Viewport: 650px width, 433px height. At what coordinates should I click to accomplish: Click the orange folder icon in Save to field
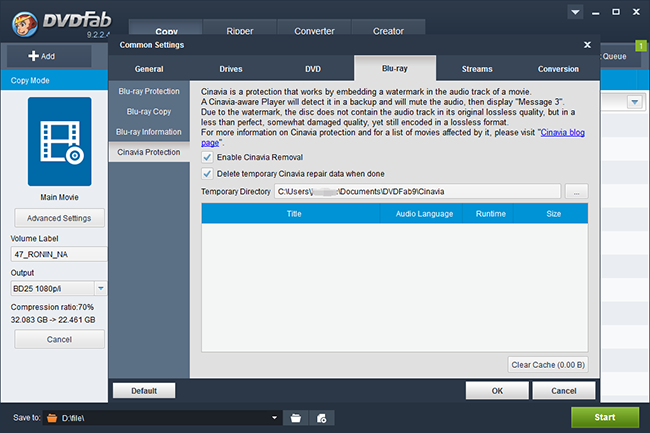pyautogui.click(x=52, y=418)
